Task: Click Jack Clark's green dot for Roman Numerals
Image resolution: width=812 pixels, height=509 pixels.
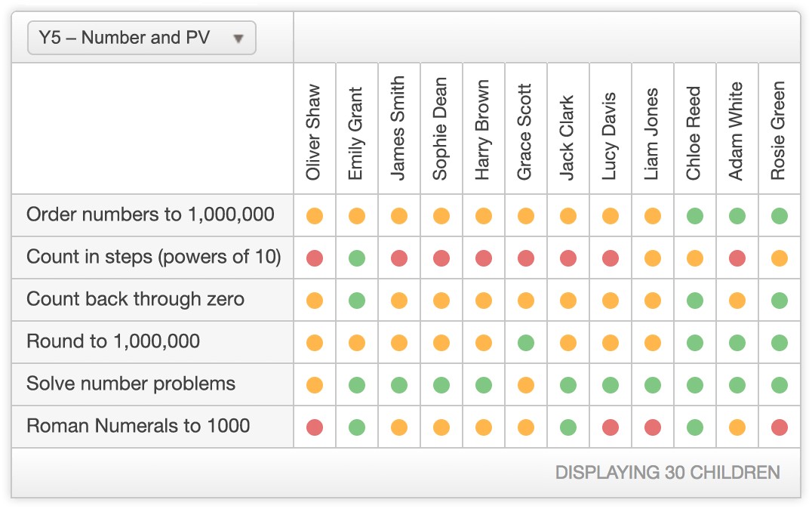Action: click(x=568, y=427)
